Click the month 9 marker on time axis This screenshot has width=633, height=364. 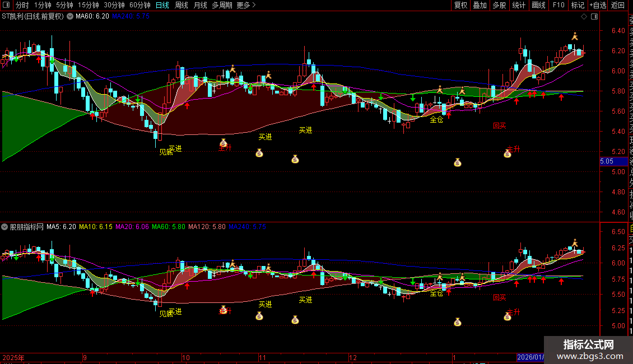point(85,357)
